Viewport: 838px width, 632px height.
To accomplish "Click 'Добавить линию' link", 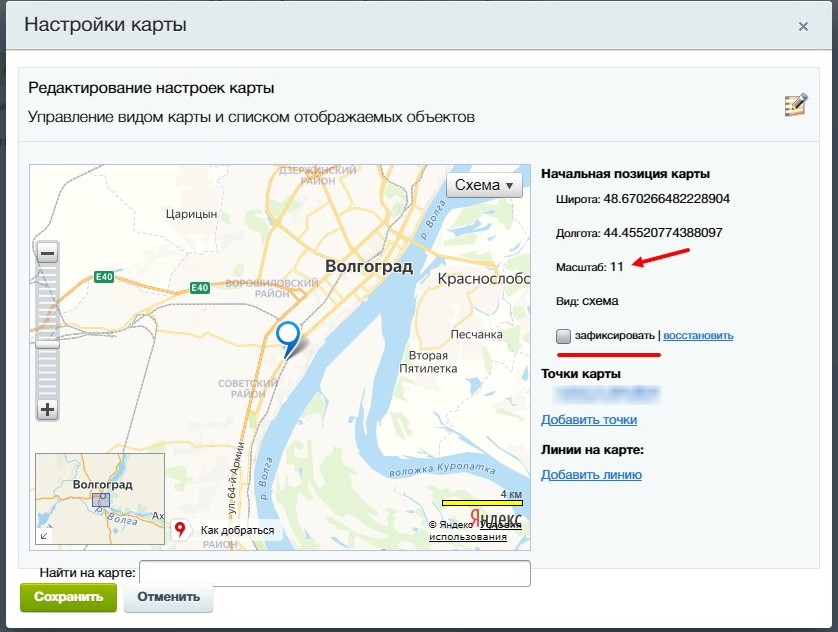I will (x=591, y=474).
